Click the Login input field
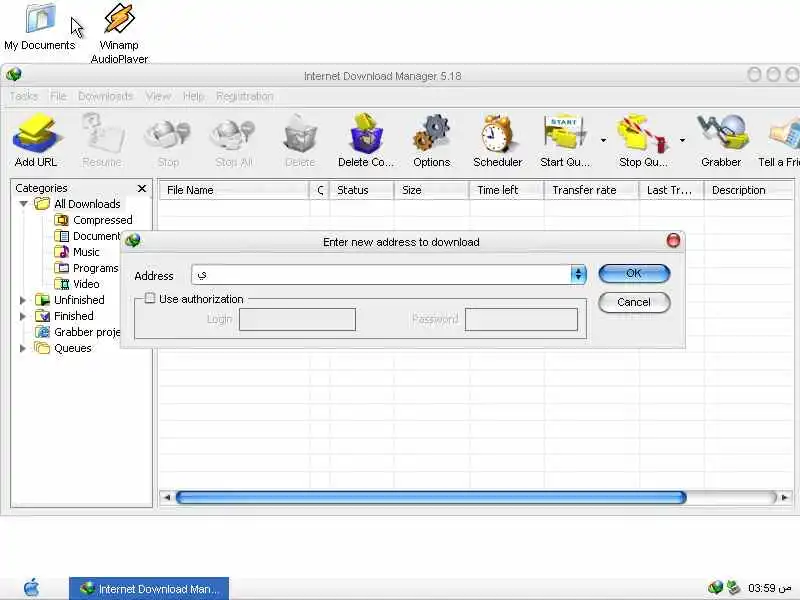This screenshot has width=800, height=600. [297, 319]
